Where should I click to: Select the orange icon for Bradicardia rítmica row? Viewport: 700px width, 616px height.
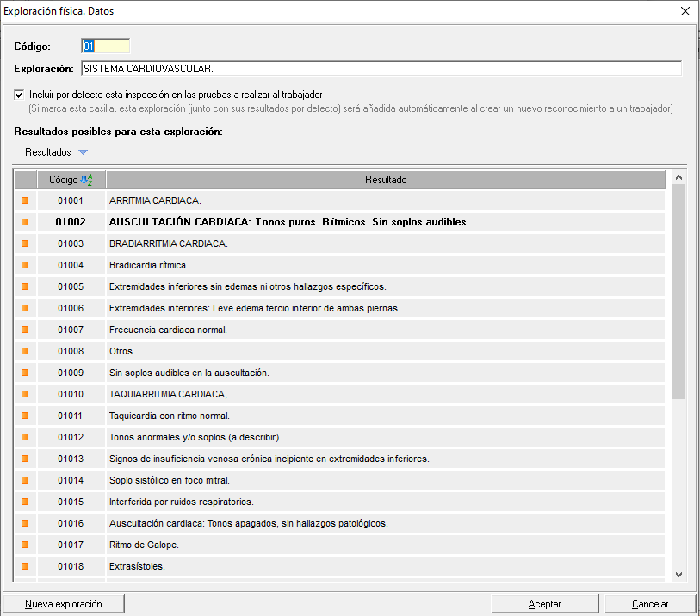(x=25, y=265)
